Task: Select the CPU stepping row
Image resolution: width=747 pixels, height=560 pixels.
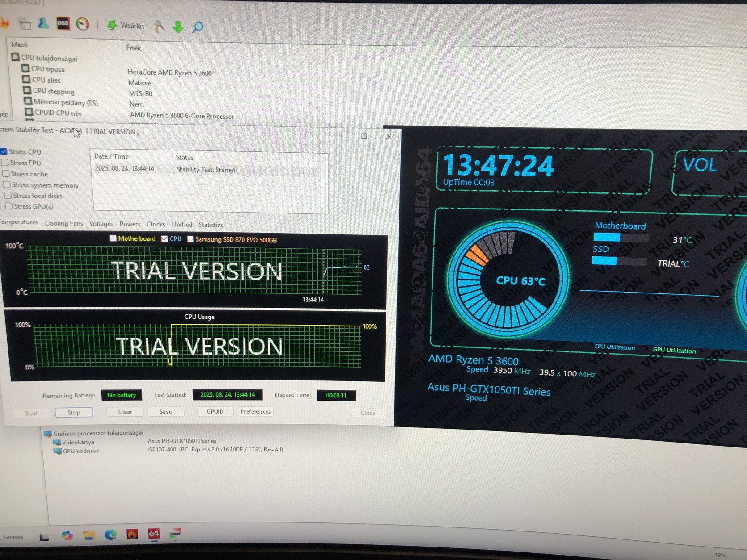Action: pyautogui.click(x=53, y=91)
